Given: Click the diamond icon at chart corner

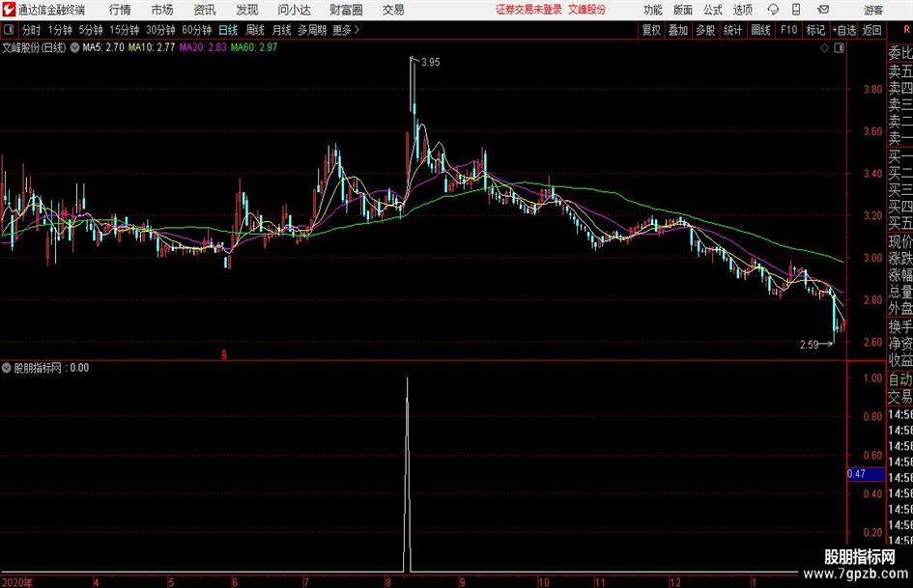Looking at the screenshot, I should click(824, 48).
